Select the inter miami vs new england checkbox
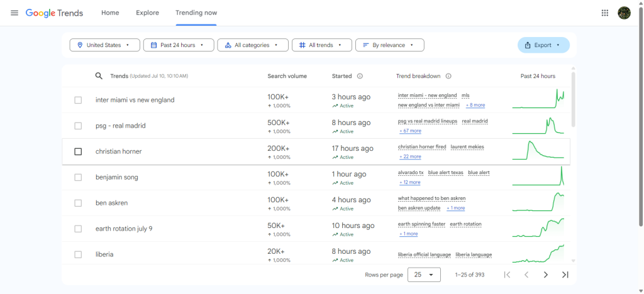Image resolution: width=644 pixels, height=294 pixels. click(x=78, y=100)
